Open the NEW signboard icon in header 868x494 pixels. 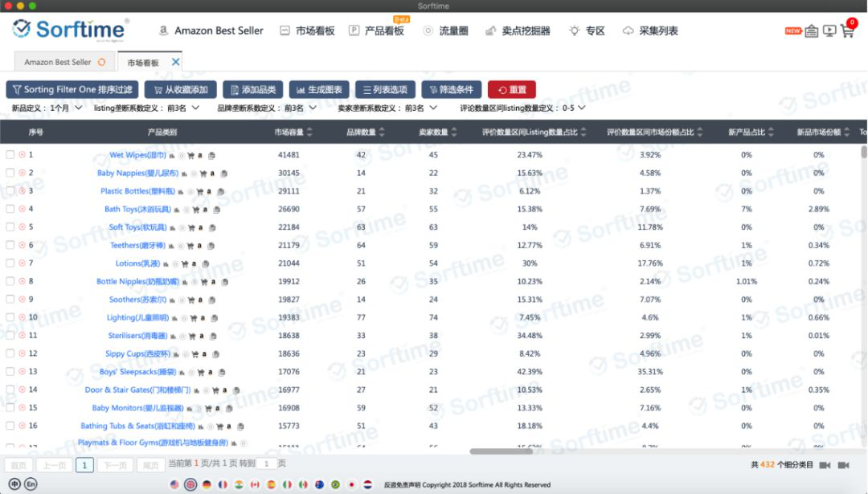tap(812, 31)
